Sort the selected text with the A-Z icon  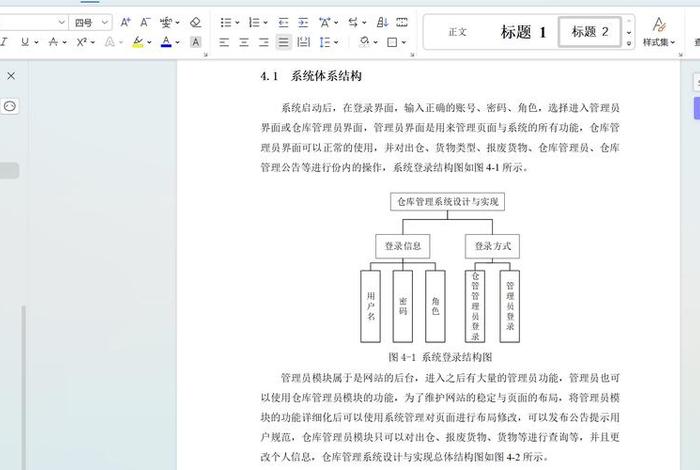[x=382, y=22]
